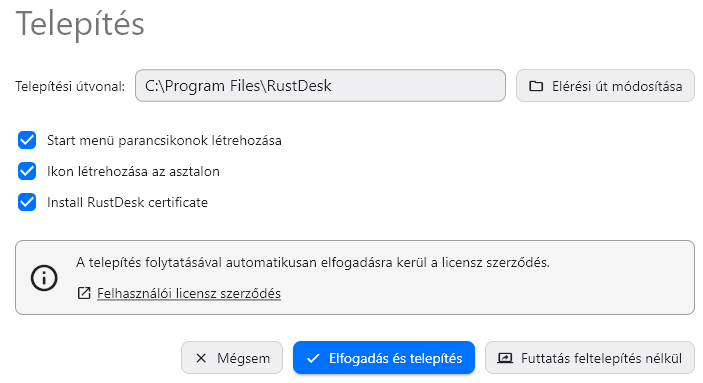Open Elérési út módosítása to change path
This screenshot has height=383, width=703.
click(605, 85)
